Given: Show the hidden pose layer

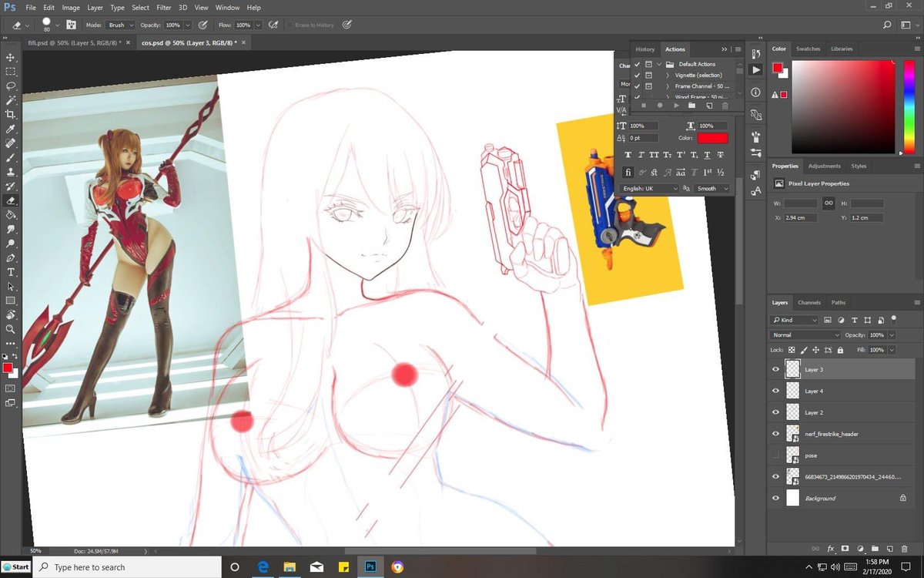Looking at the screenshot, I should point(775,455).
